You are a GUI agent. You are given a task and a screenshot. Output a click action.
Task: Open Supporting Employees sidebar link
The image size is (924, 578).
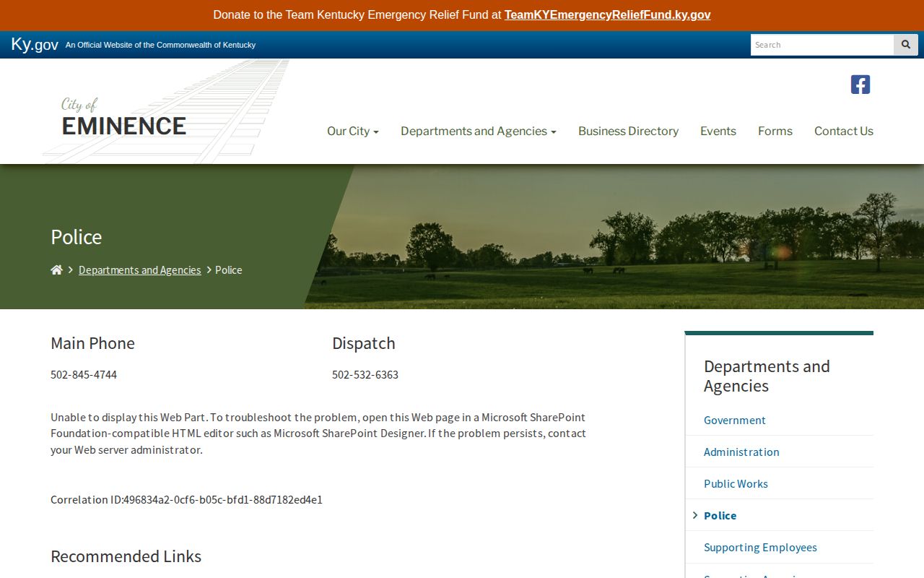pyautogui.click(x=760, y=547)
